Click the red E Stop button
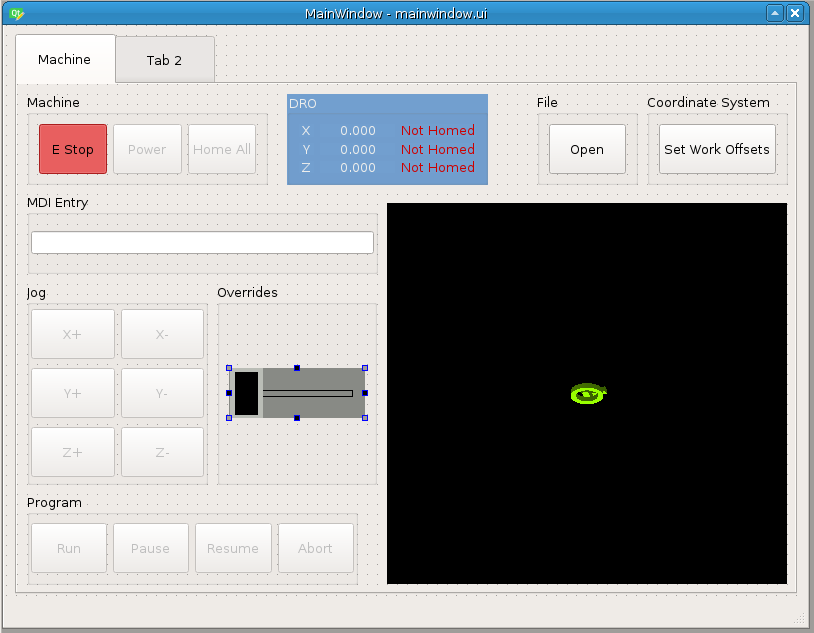 73,149
